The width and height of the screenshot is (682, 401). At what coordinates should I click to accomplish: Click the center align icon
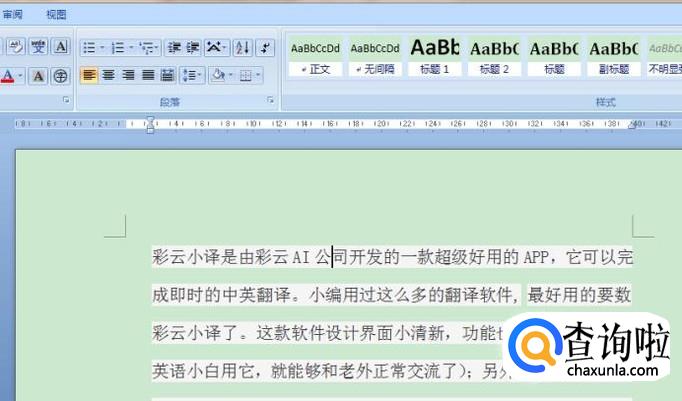click(109, 75)
